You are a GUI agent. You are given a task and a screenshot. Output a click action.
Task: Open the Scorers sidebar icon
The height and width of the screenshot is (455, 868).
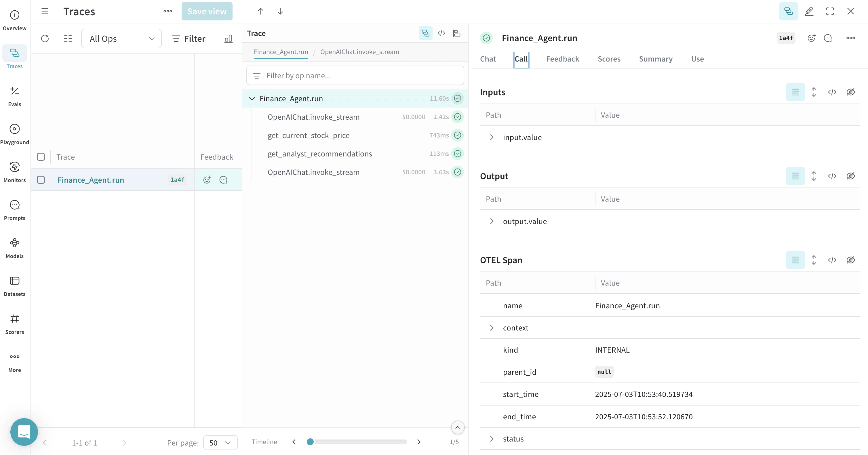[x=14, y=319]
